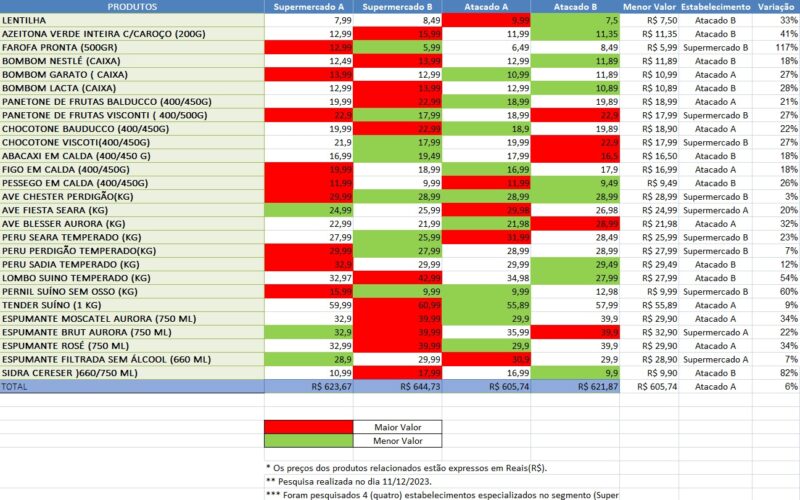Click the Supermercado A column header

click(x=309, y=7)
